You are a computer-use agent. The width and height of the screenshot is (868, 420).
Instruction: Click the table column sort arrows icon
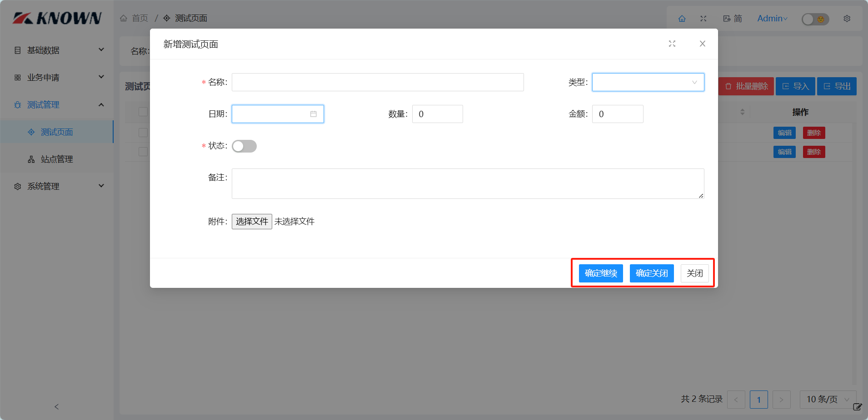point(743,112)
